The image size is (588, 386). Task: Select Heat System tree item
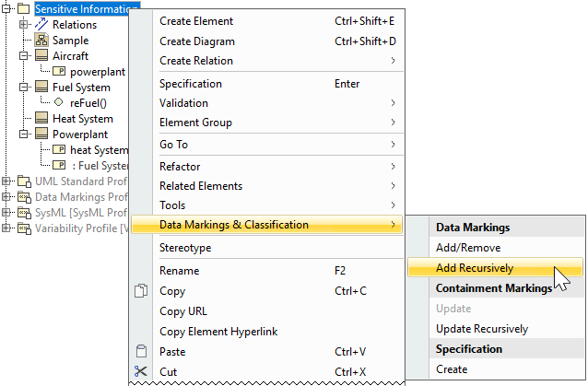(83, 119)
